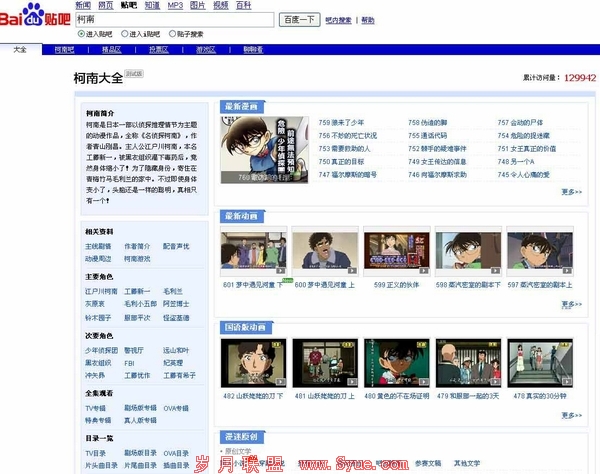Viewport: 600px width, 474px height.
Task: Open the 百科 link in top navigation
Action: click(244, 5)
